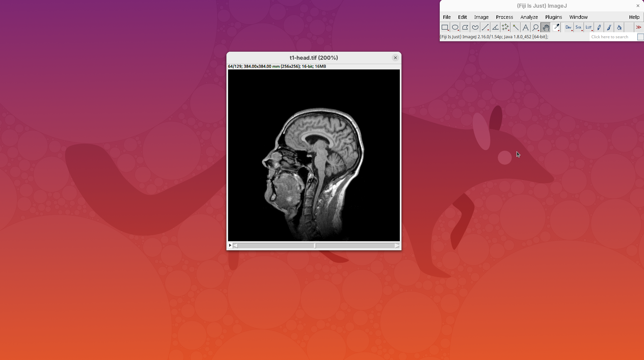Pick the Freehand selection tool
The height and width of the screenshot is (360, 644).
(x=475, y=28)
